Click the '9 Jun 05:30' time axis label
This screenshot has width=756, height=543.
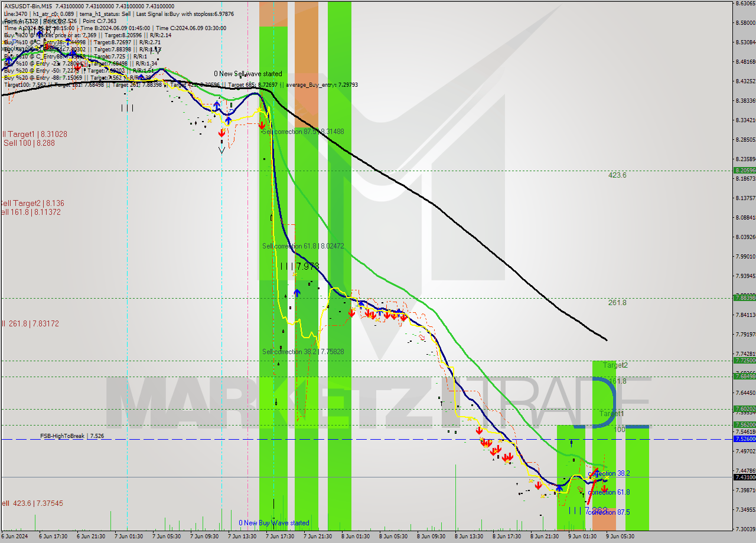click(620, 537)
